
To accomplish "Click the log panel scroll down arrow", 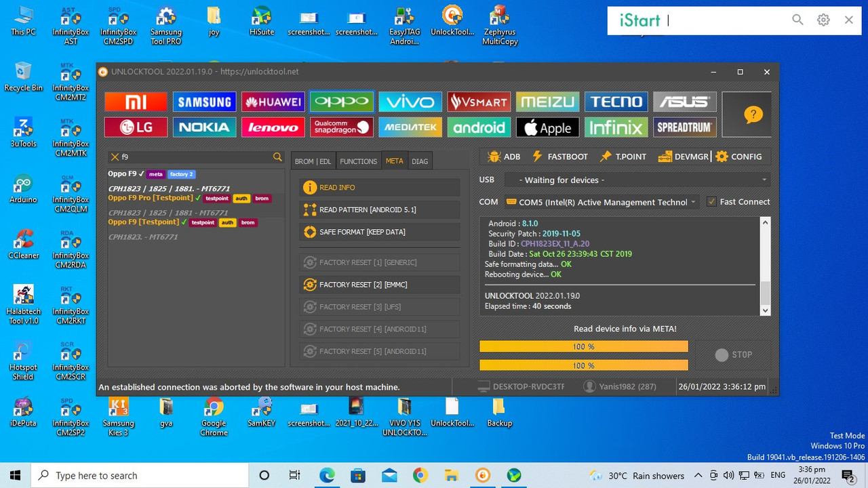I will coord(766,310).
